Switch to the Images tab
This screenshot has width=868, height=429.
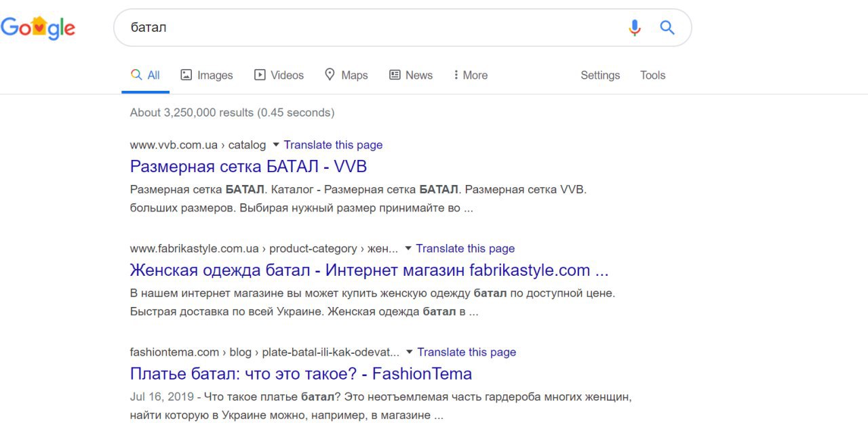tap(207, 75)
